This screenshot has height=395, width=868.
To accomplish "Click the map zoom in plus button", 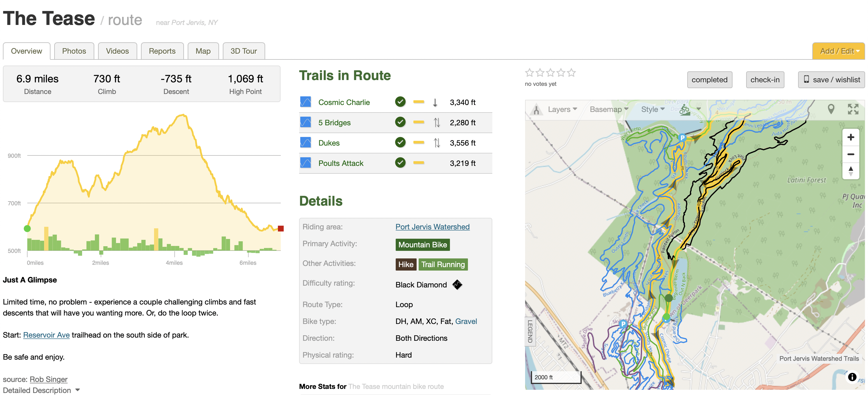I will coord(851,137).
